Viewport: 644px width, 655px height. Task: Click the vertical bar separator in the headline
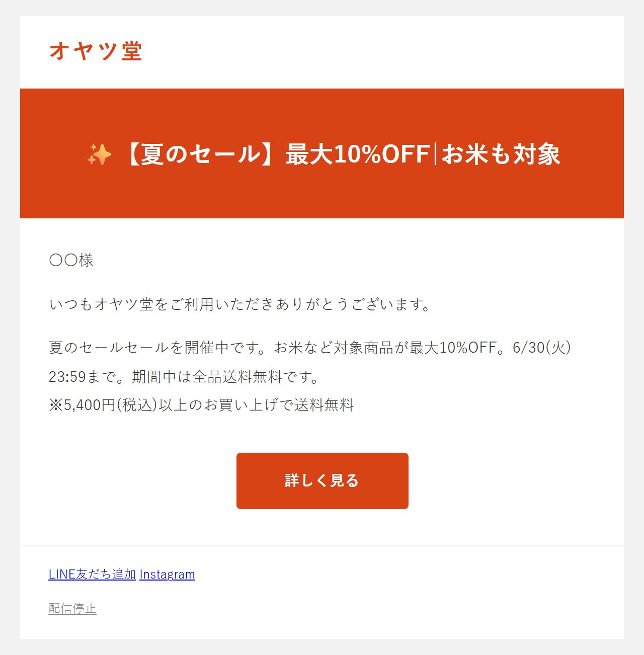click(436, 154)
